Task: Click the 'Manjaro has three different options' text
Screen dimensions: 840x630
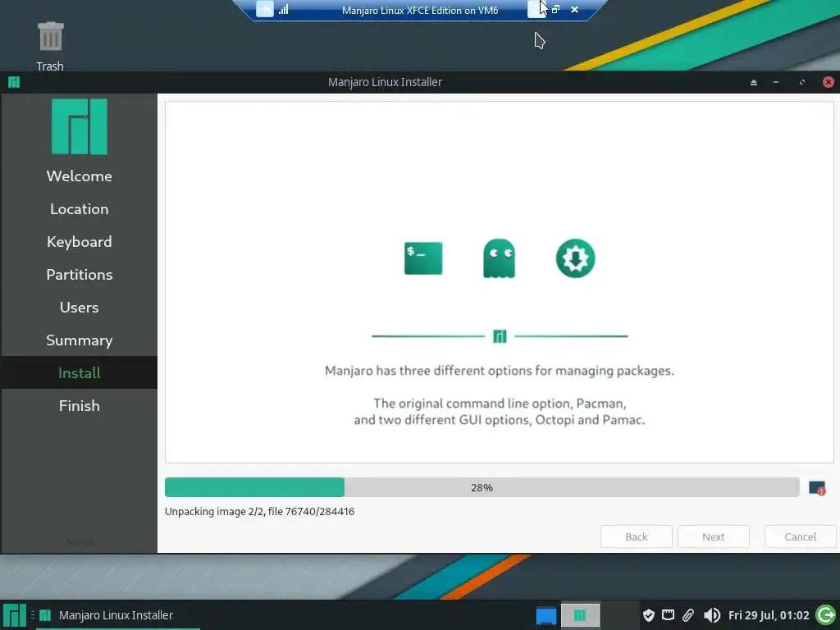Action: pyautogui.click(x=500, y=370)
